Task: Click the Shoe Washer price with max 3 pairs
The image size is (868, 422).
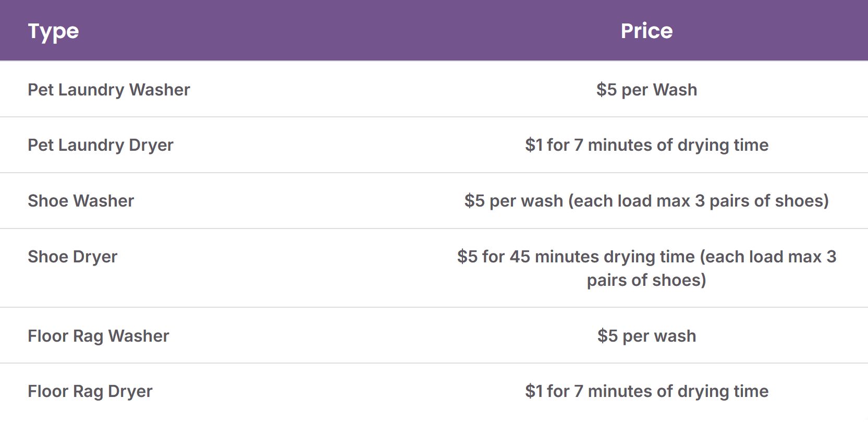Action: tap(646, 201)
